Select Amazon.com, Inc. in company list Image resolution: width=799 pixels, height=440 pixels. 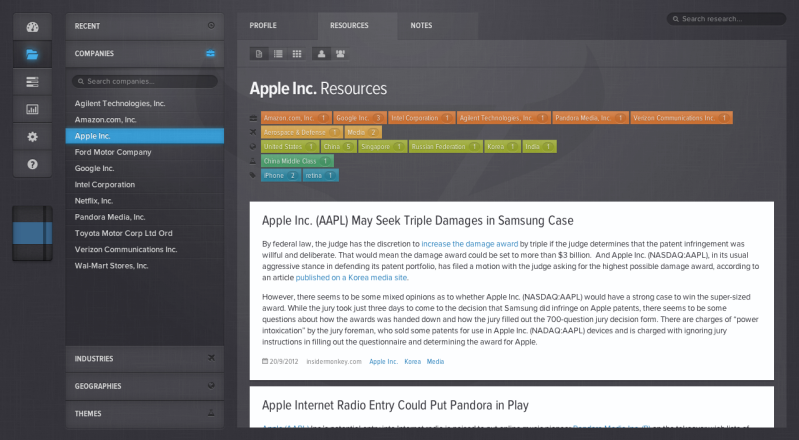(145, 120)
